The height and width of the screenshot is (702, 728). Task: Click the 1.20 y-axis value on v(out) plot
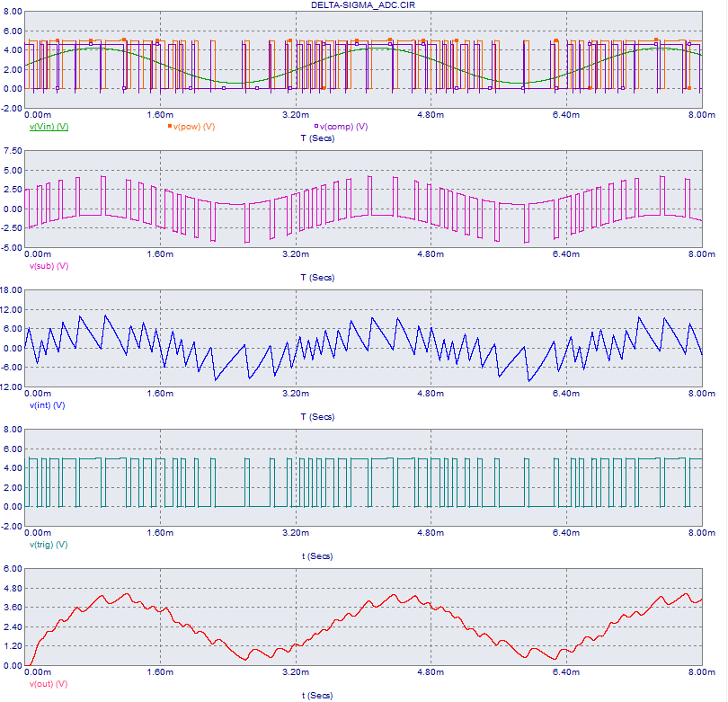tap(13, 646)
